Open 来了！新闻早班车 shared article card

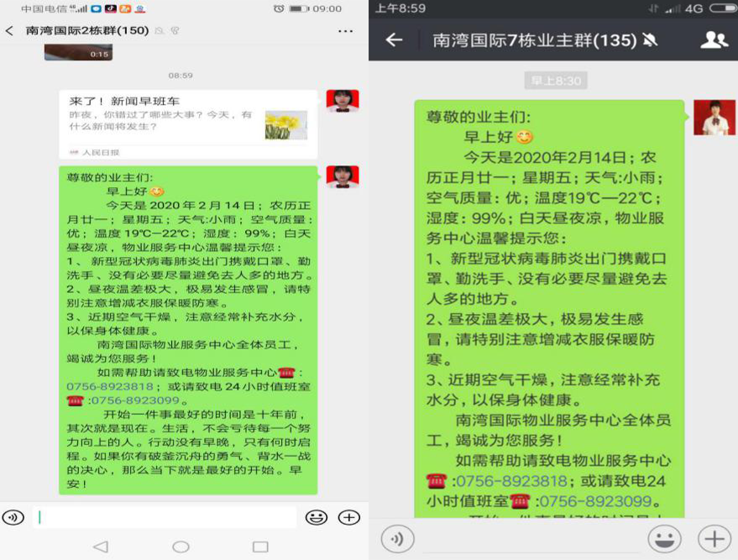coord(188,124)
